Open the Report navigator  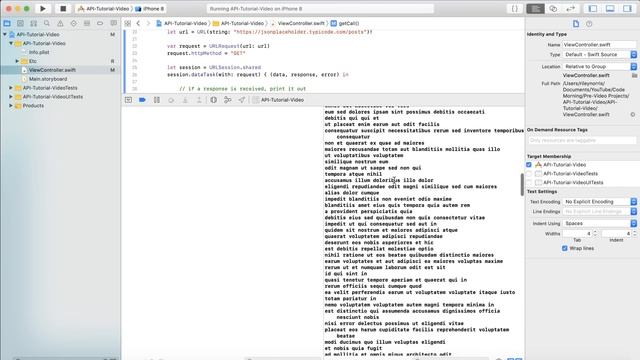click(113, 24)
